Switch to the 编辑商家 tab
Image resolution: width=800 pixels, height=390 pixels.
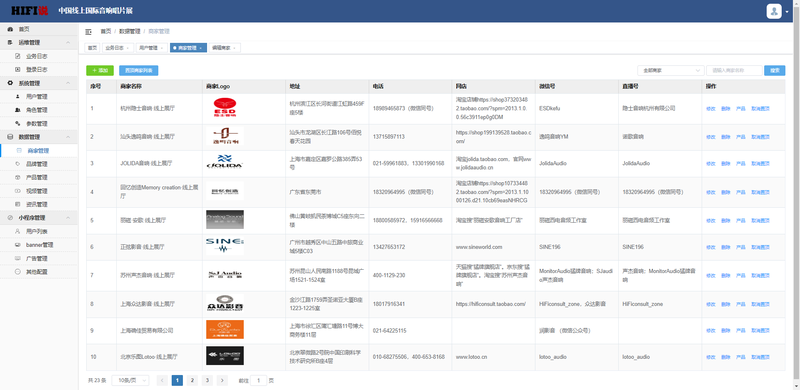pos(224,48)
